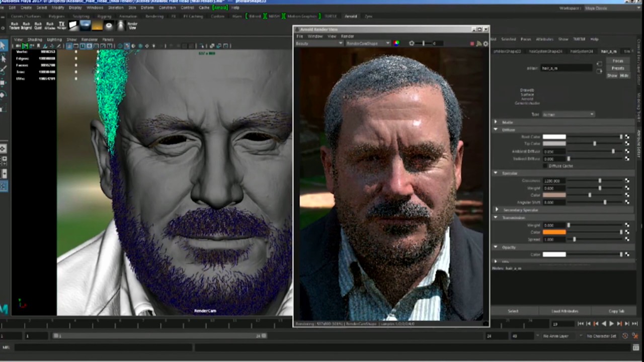Click the Opacity Color white swatch
The height and width of the screenshot is (362, 644).
click(x=554, y=254)
